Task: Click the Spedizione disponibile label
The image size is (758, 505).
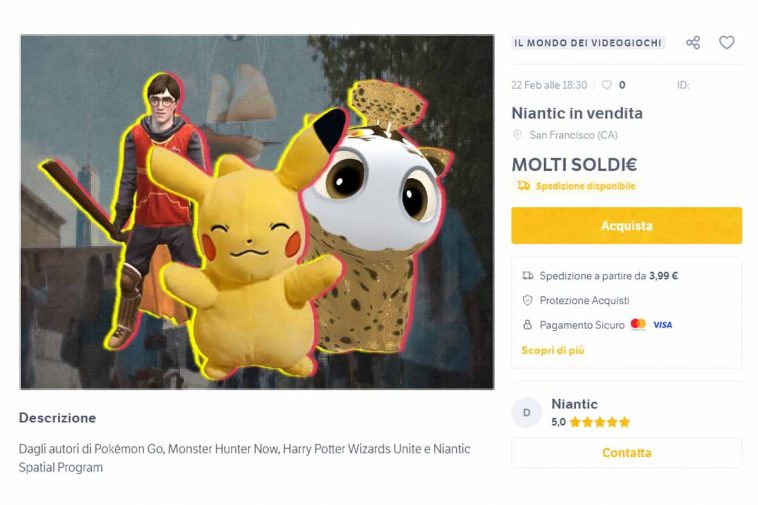Action: (585, 186)
